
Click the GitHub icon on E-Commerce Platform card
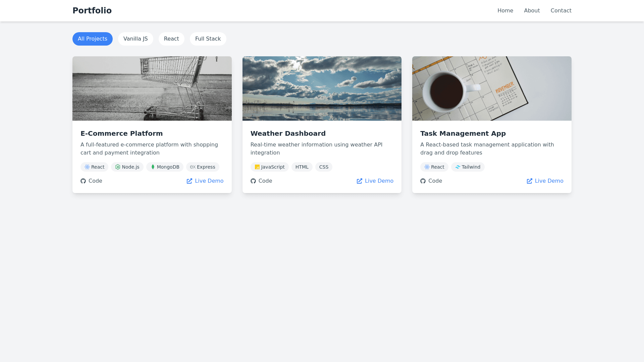click(x=83, y=181)
